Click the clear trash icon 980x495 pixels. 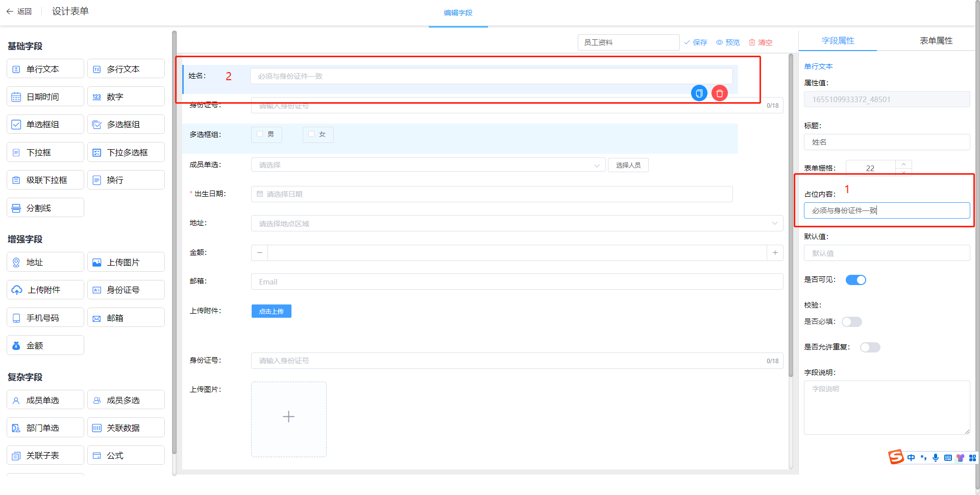(752, 42)
